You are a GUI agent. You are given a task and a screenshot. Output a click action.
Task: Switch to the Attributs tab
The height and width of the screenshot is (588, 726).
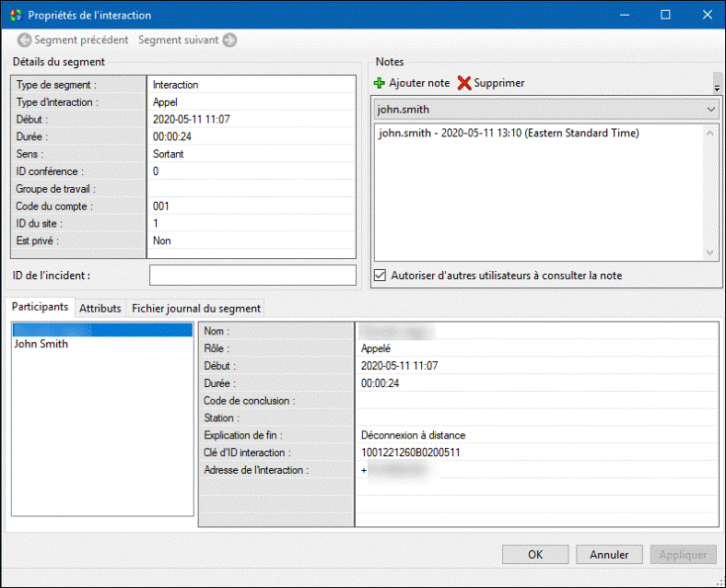100,309
